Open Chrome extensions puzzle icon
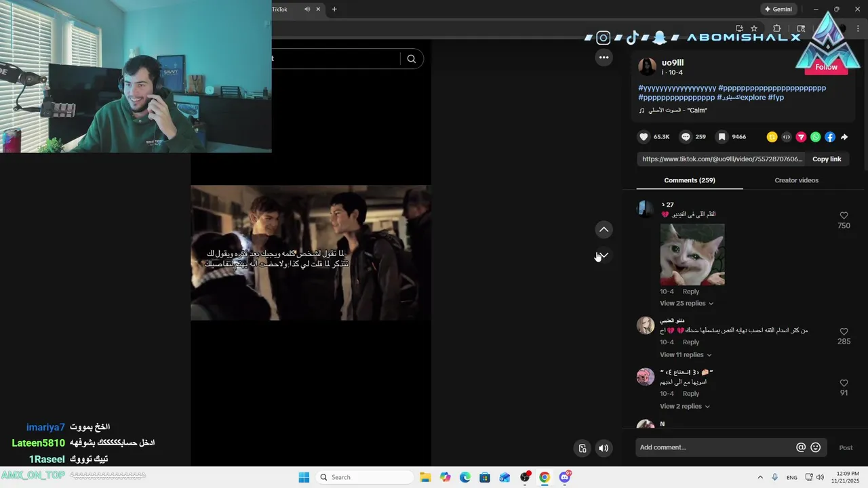Screen dimensions: 868x488 (x=777, y=28)
